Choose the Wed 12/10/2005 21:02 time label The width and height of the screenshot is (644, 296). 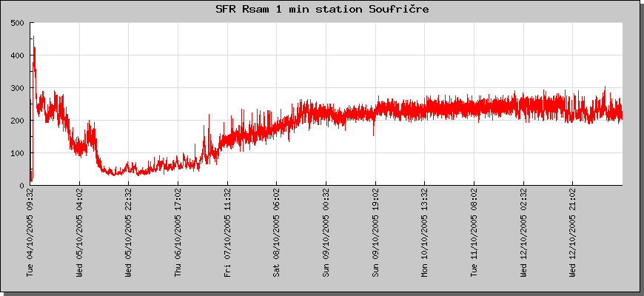tap(573, 232)
